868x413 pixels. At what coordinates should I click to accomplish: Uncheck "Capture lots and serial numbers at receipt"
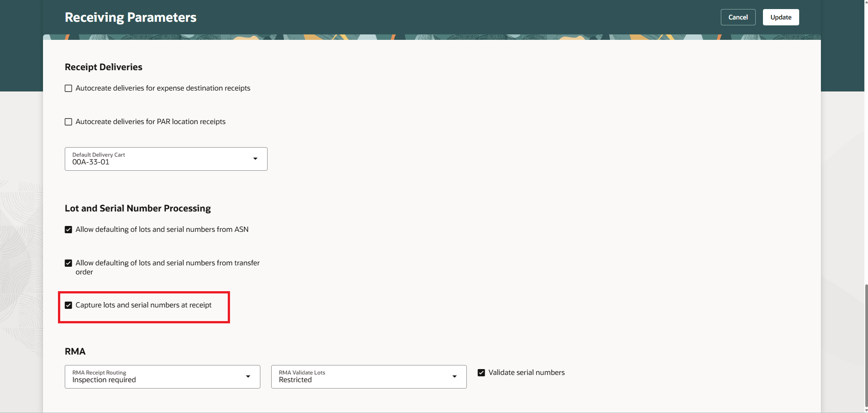(68, 305)
